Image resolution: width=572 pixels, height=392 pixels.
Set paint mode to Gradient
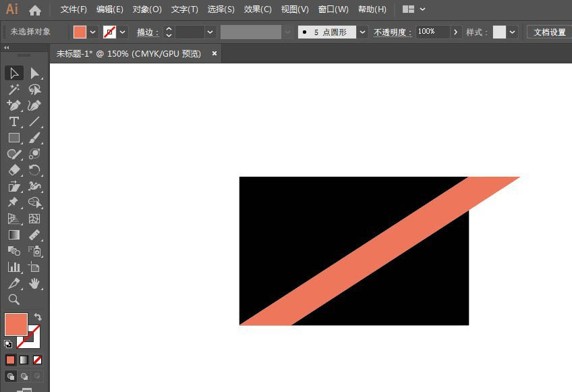[x=24, y=360]
